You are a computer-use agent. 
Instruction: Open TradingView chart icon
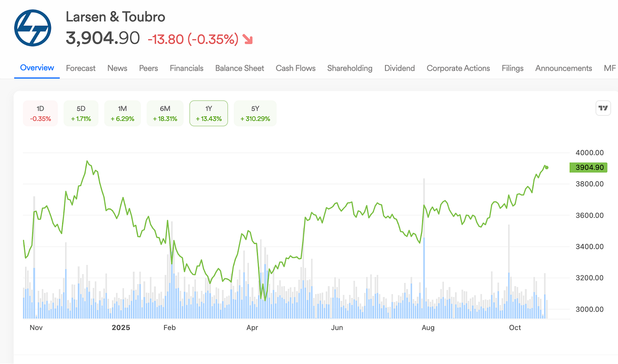tap(603, 108)
